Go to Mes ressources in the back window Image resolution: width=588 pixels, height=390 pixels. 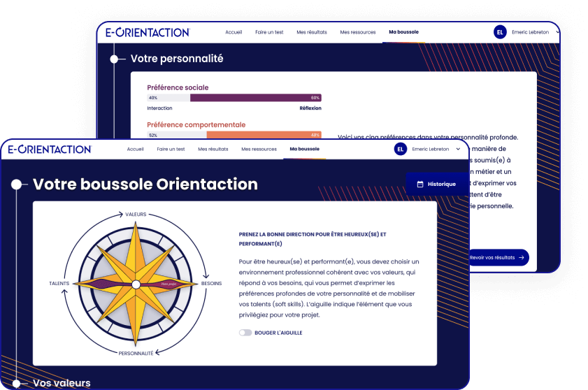click(357, 32)
